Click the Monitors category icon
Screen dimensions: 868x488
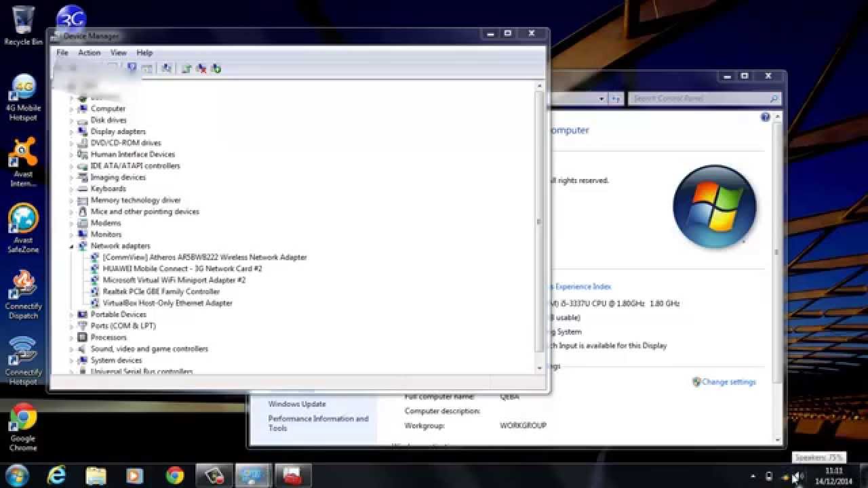coord(83,235)
